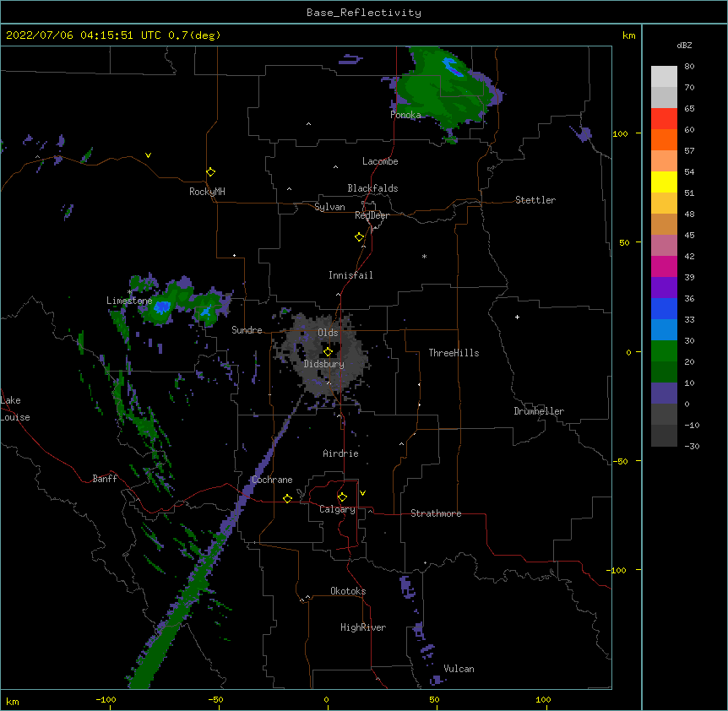Click the white caret marker above Lacombe's west side
Viewport: 728px width, 711px height.
click(x=335, y=167)
